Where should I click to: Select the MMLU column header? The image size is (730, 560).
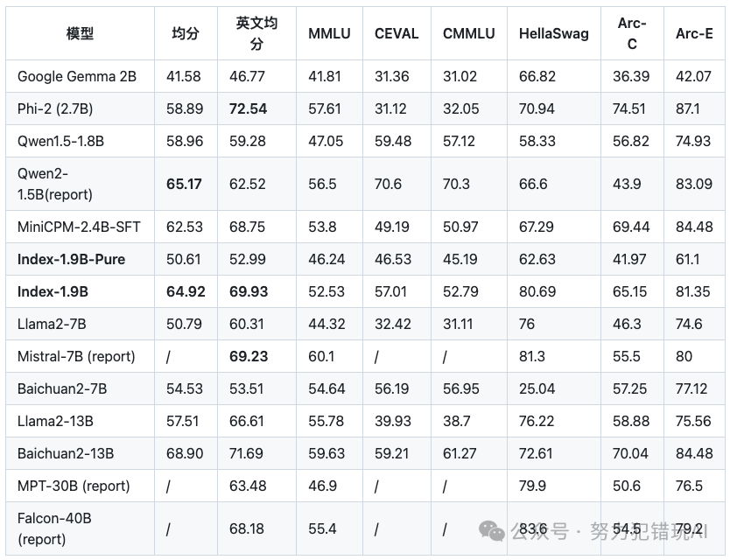tap(329, 33)
